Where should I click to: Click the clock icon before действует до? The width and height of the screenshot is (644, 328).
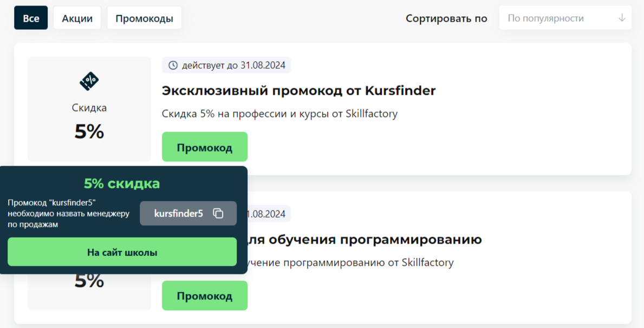click(x=173, y=65)
